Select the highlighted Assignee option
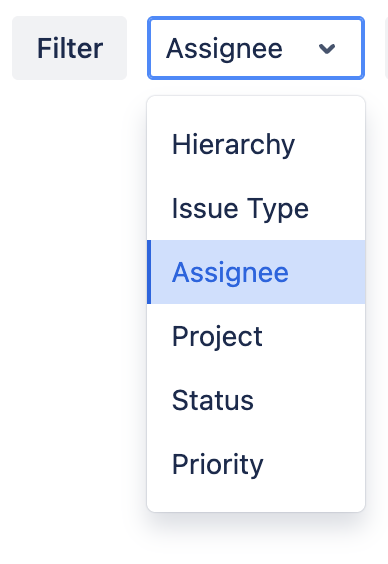This screenshot has height=564, width=388. (256, 272)
